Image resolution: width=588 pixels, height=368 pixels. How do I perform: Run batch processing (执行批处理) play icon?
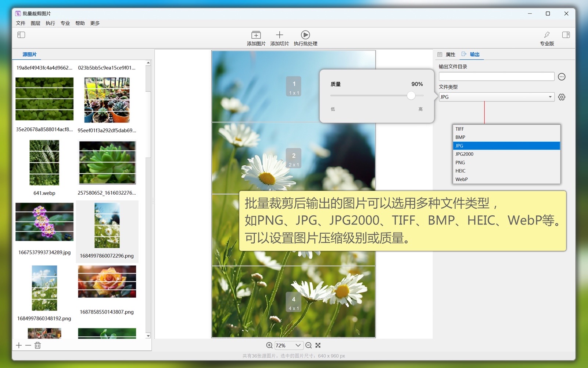pyautogui.click(x=305, y=35)
